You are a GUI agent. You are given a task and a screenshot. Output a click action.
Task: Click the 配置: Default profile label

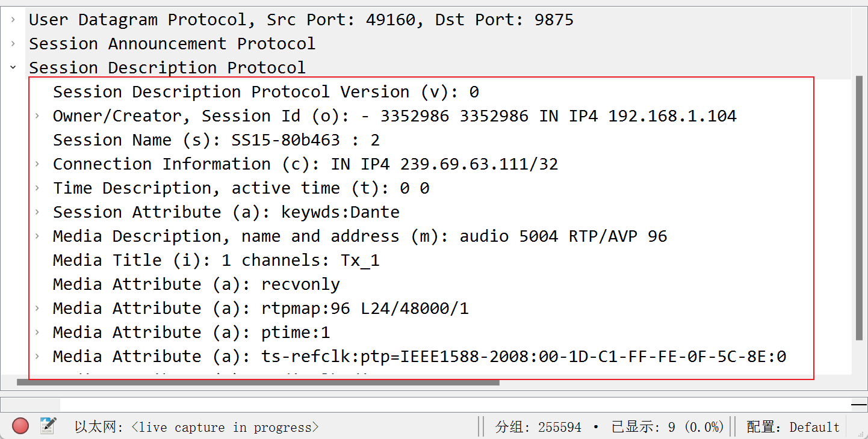(x=793, y=427)
